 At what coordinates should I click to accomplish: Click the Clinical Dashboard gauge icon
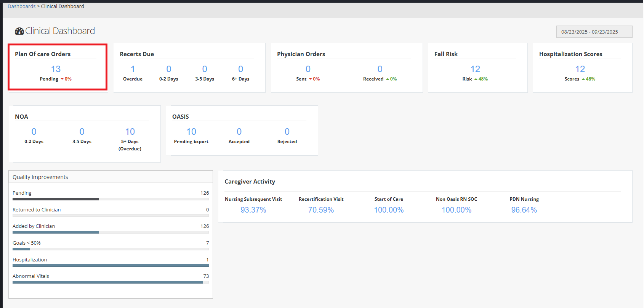[19, 31]
